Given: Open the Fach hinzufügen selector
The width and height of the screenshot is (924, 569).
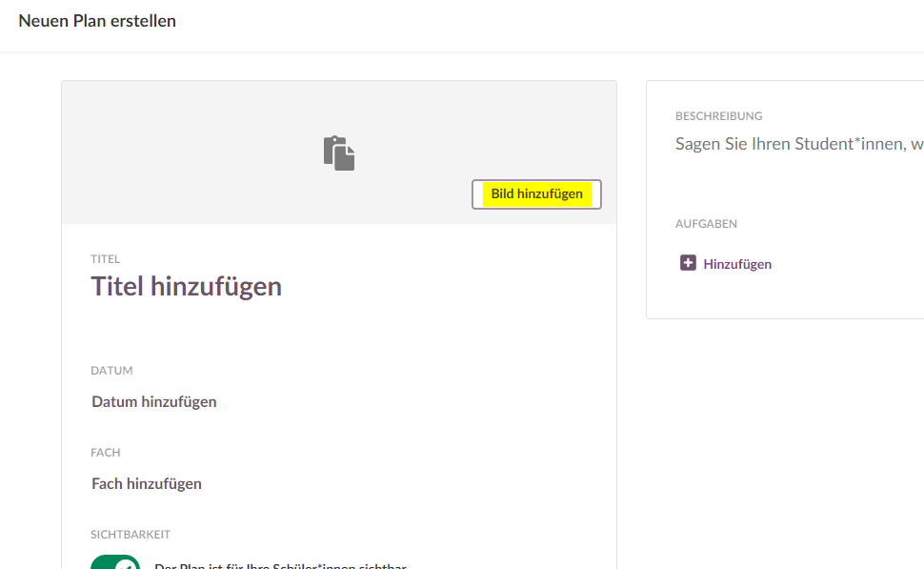Looking at the screenshot, I should click(x=147, y=484).
